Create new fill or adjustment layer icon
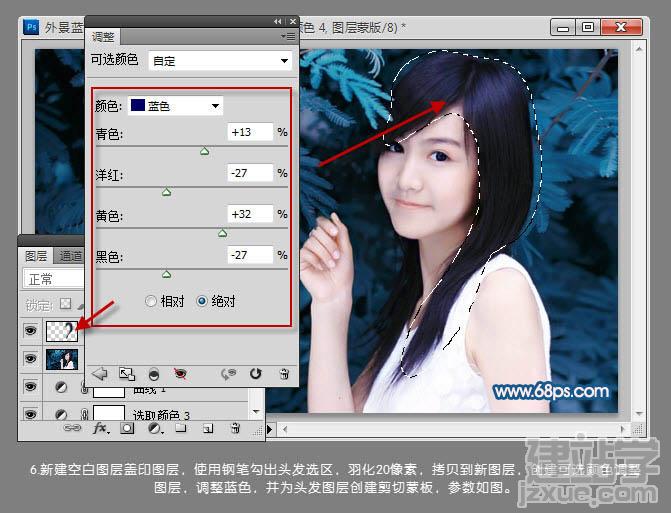The width and height of the screenshot is (671, 513). [x=155, y=428]
